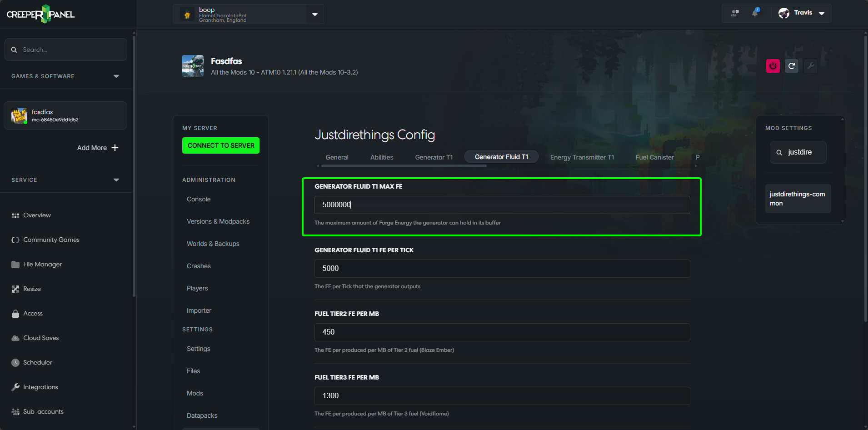Open File Manager folder icon
This screenshot has width=868, height=430.
point(15,264)
